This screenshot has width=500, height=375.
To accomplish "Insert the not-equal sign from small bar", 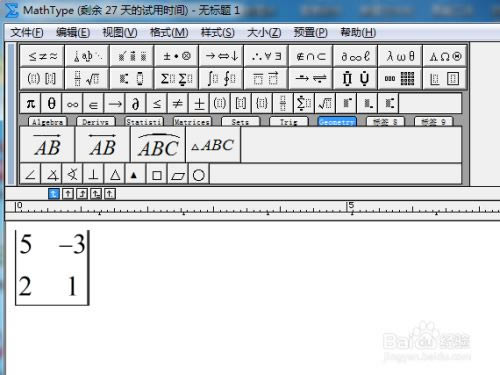I will (x=177, y=104).
